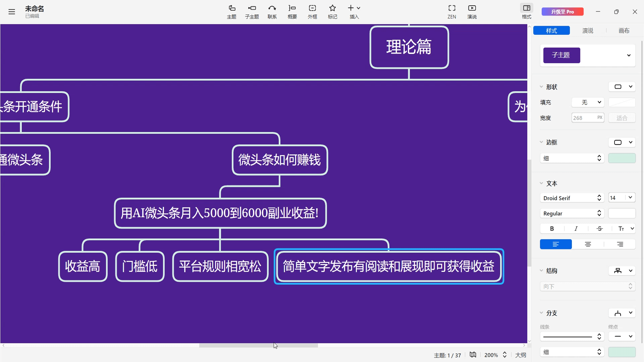
Task: Open the 填充 fill type dropdown
Action: tap(588, 102)
